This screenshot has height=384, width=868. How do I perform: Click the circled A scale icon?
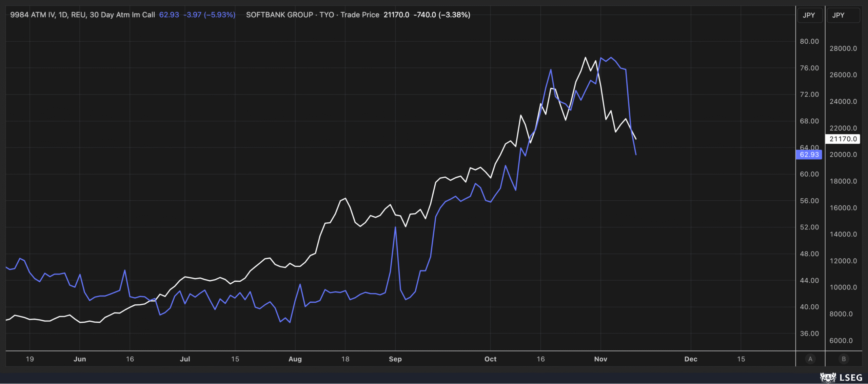click(x=810, y=359)
